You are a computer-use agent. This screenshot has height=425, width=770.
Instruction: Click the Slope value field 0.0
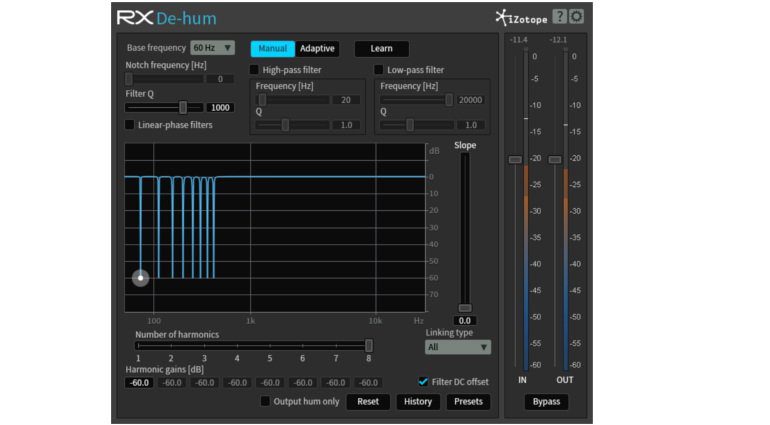pyautogui.click(x=465, y=321)
